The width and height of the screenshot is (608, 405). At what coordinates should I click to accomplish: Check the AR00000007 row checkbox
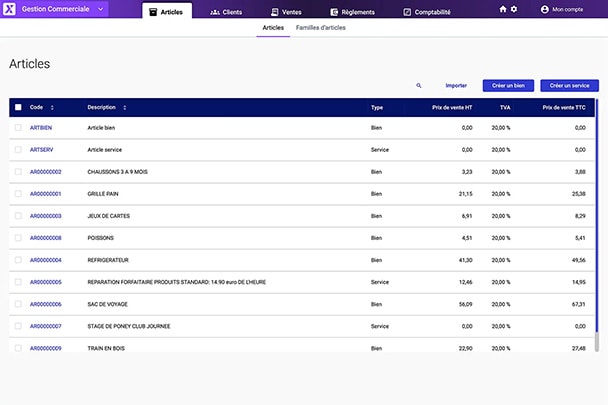pos(18,326)
